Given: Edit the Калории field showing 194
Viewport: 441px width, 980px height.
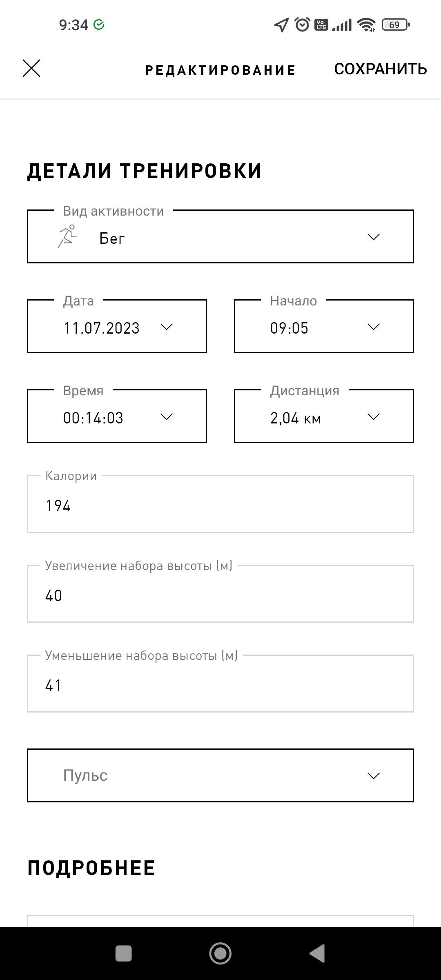Looking at the screenshot, I should point(220,504).
